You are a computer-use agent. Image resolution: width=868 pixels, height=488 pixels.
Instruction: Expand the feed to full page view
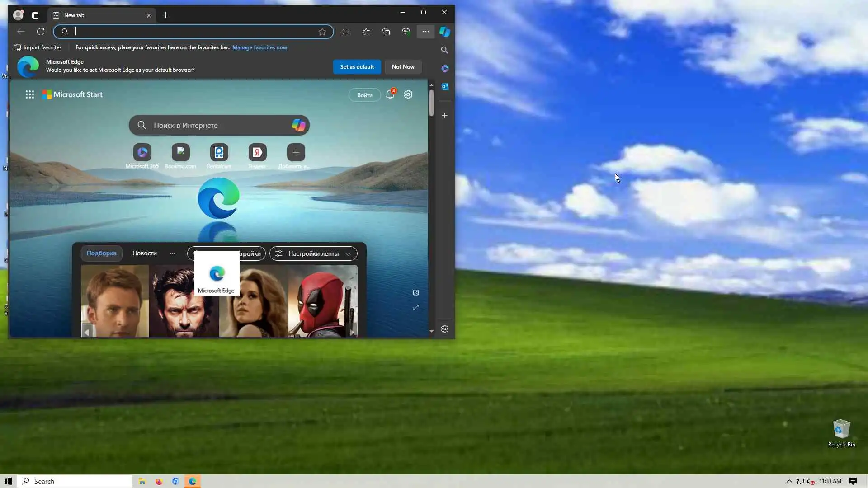416,307
